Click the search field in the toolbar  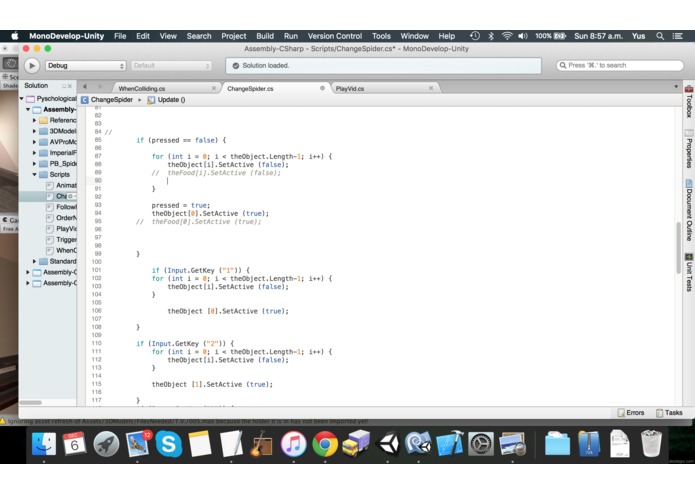620,65
